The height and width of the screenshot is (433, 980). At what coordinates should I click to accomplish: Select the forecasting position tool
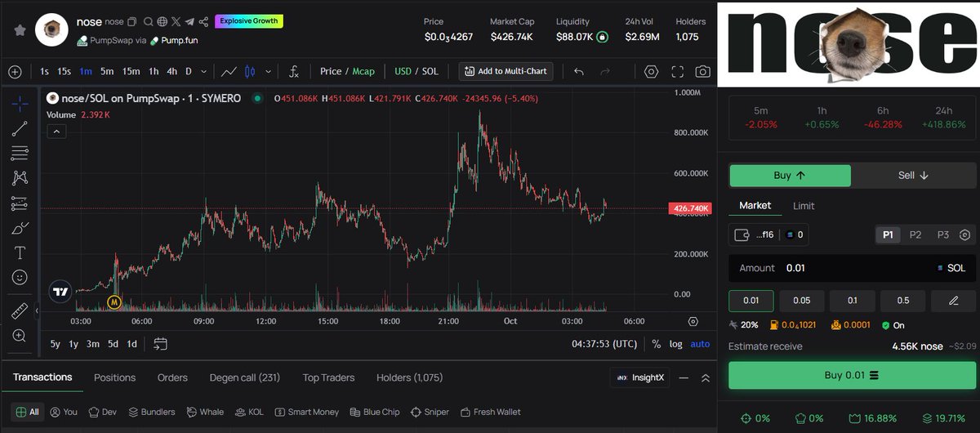(20, 203)
